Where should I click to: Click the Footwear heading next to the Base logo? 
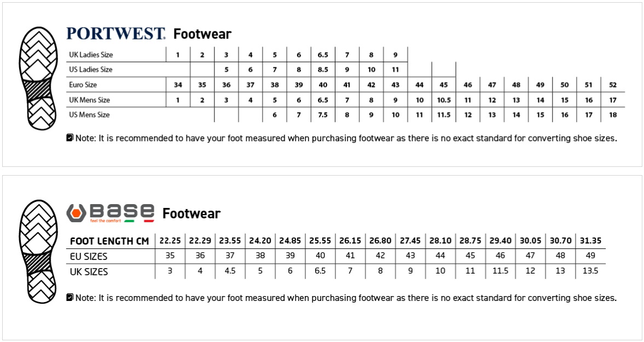pyautogui.click(x=192, y=213)
